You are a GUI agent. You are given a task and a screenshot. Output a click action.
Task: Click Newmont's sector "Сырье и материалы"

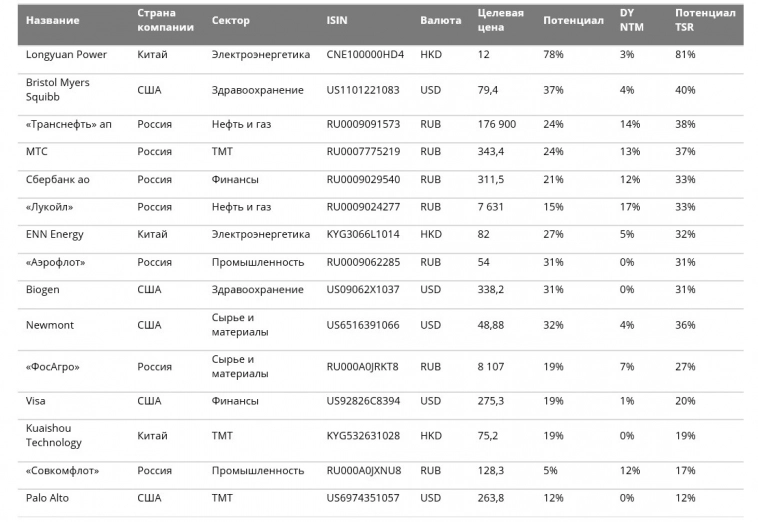click(240, 325)
